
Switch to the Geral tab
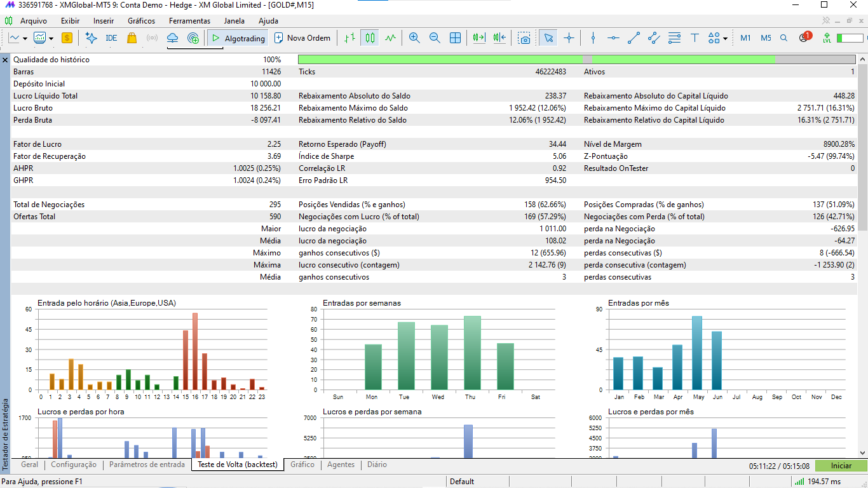pyautogui.click(x=30, y=464)
